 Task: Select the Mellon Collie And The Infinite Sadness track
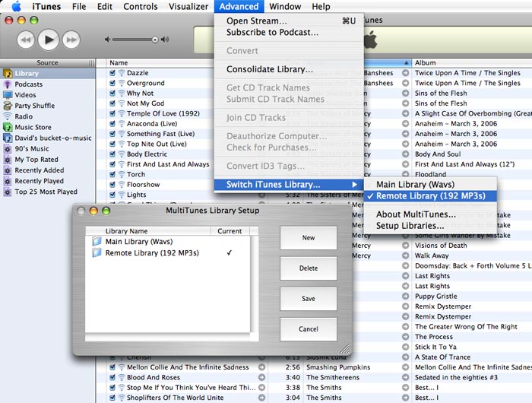[x=188, y=367]
